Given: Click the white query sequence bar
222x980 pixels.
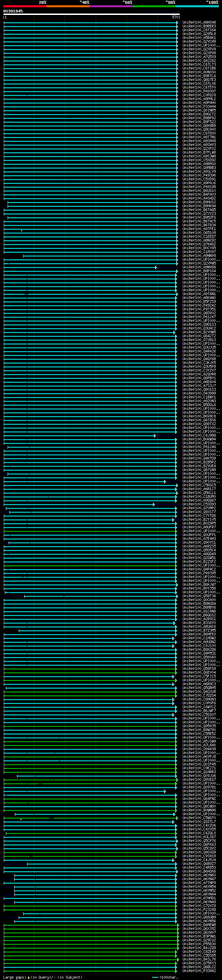Looking at the screenshot, I should click(x=92, y=14).
